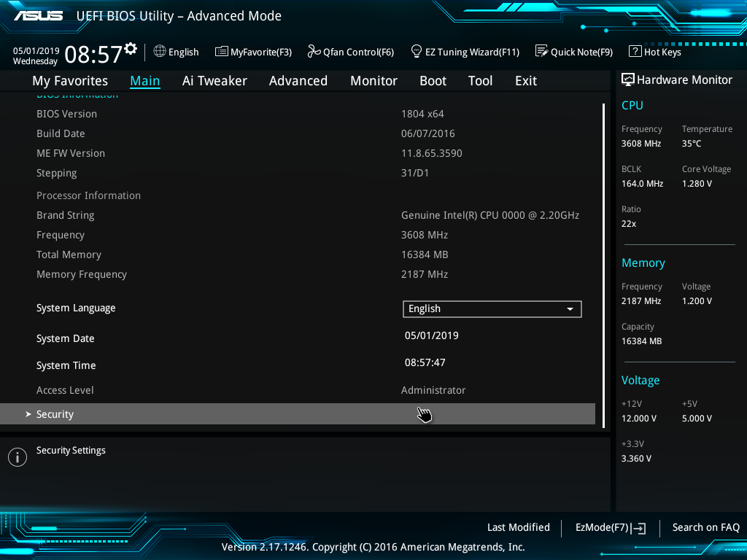The height and width of the screenshot is (560, 747).
Task: Click the BCLK value 164.0 MHz
Action: pos(642,184)
